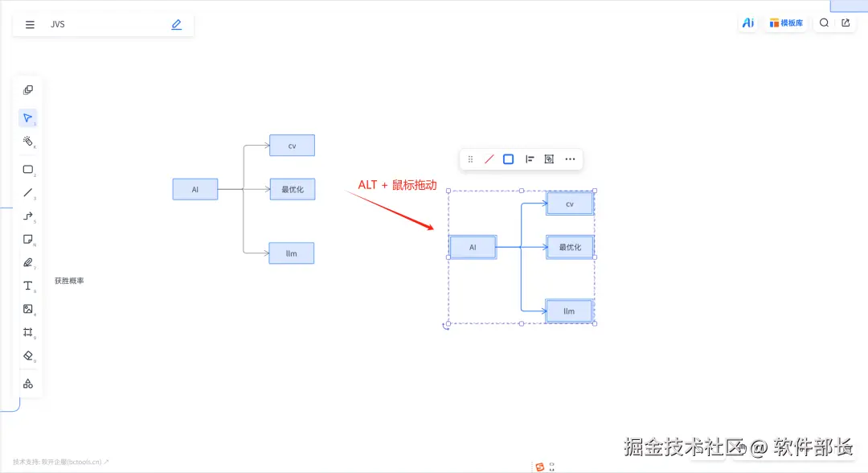Select the unselected 最优化 box on the left
This screenshot has width=868, height=473.
293,189
